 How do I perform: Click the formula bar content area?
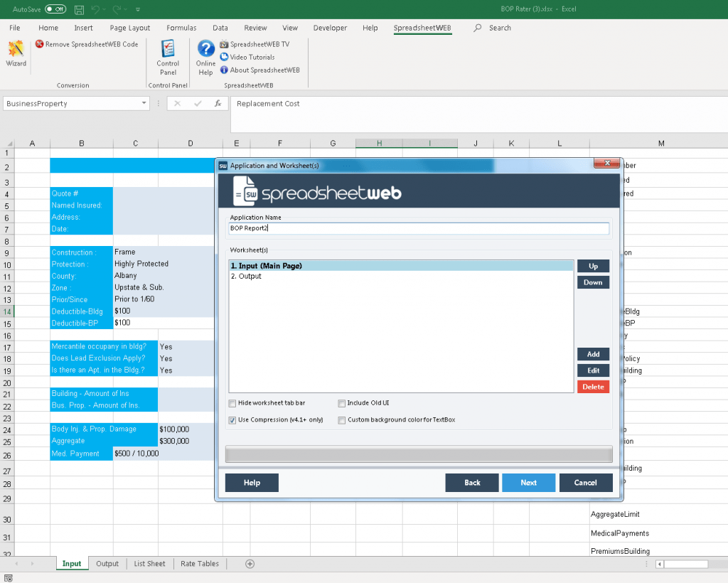478,114
